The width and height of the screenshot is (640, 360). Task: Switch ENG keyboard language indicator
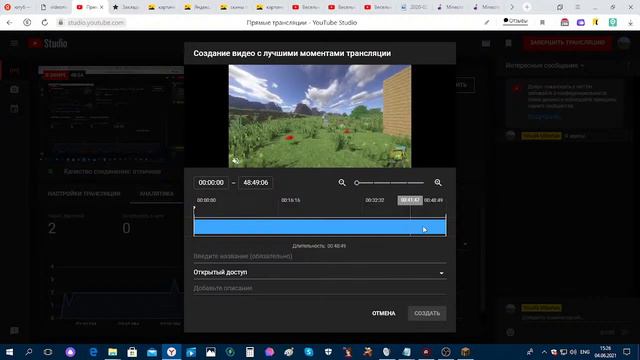585,352
